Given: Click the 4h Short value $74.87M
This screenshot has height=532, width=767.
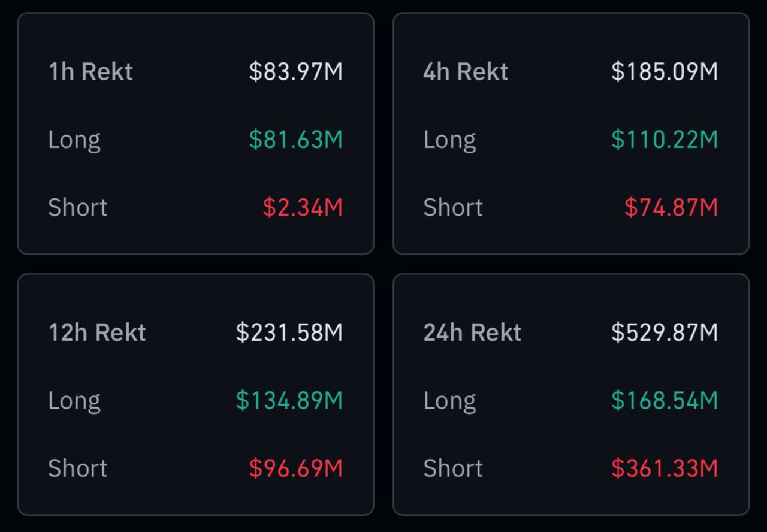Looking at the screenshot, I should tap(671, 207).
